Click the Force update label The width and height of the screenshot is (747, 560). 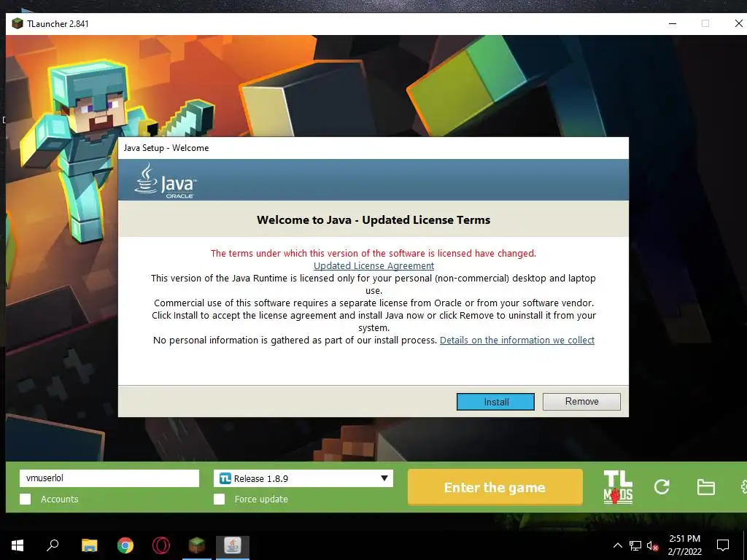[261, 499]
